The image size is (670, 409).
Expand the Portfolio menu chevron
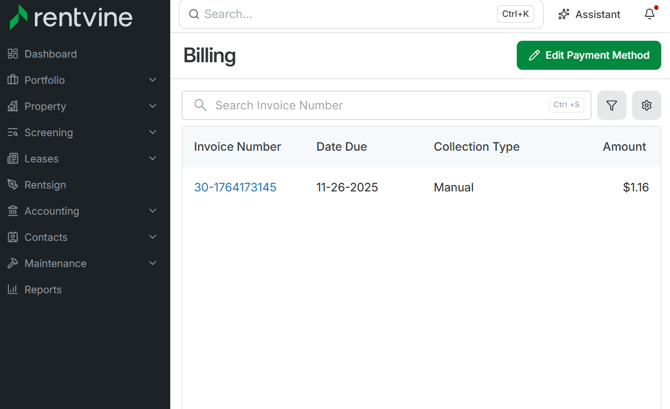click(153, 80)
